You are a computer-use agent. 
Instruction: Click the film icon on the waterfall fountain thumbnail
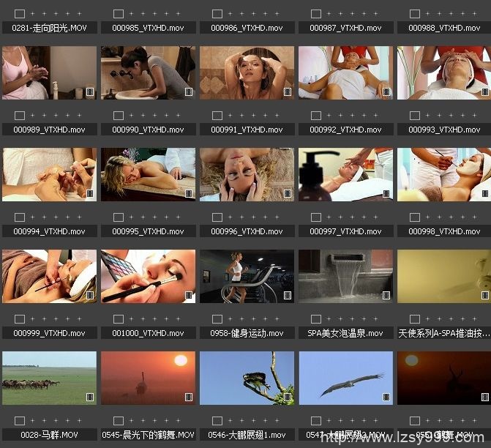point(386,296)
